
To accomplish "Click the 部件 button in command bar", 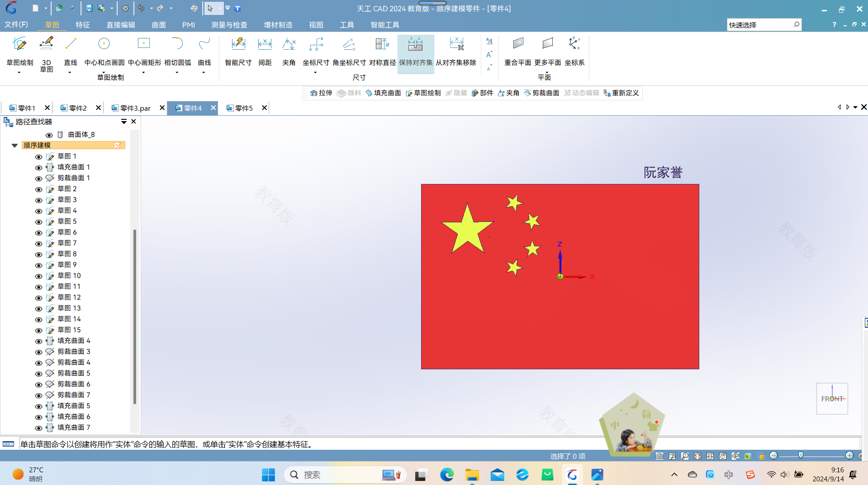I will [482, 93].
